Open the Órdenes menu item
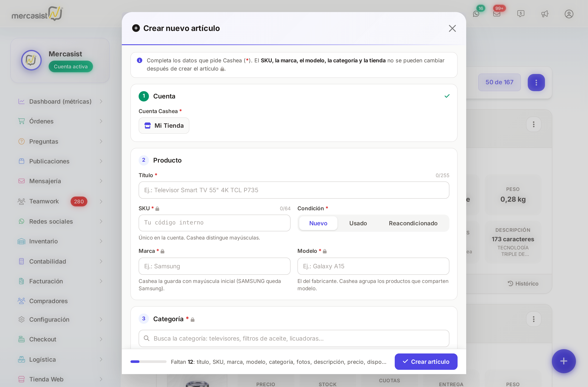The width and height of the screenshot is (588, 387). click(x=60, y=121)
